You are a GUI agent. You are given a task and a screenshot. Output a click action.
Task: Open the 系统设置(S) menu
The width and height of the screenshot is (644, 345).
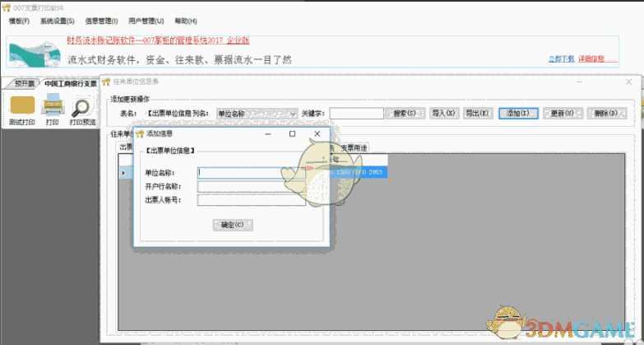coord(57,21)
